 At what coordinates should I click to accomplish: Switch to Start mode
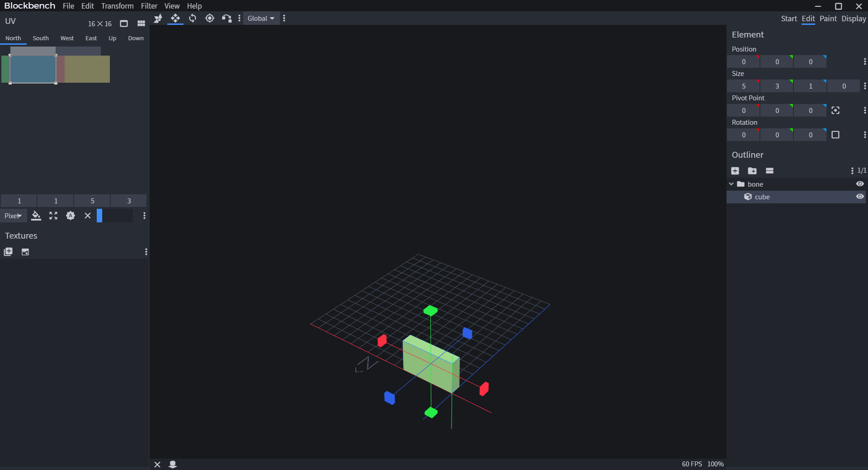tap(789, 19)
